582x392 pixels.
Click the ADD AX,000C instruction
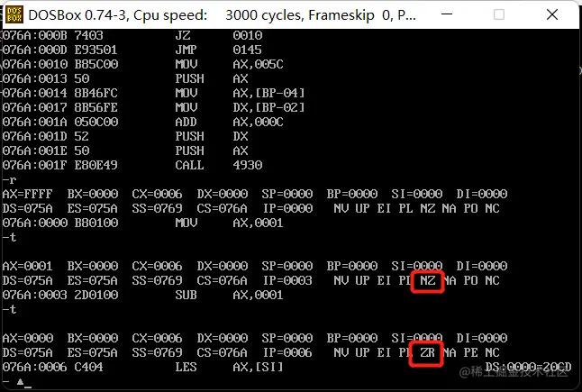[230, 123]
